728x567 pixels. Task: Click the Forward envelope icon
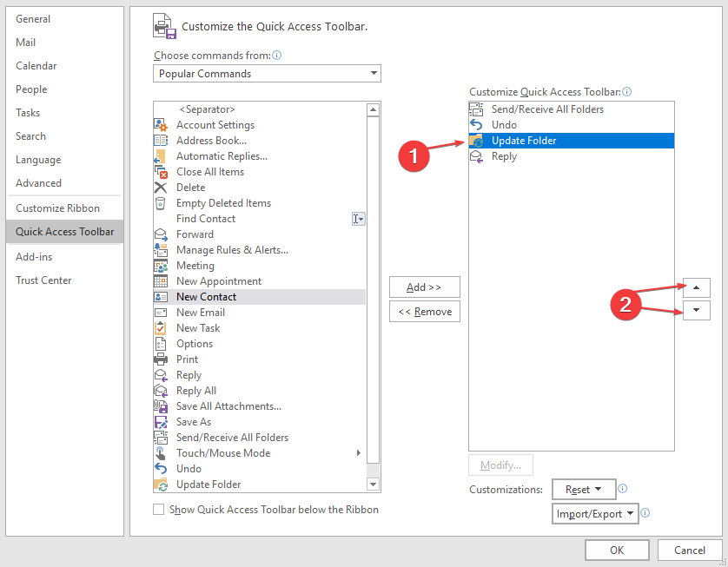(161, 234)
